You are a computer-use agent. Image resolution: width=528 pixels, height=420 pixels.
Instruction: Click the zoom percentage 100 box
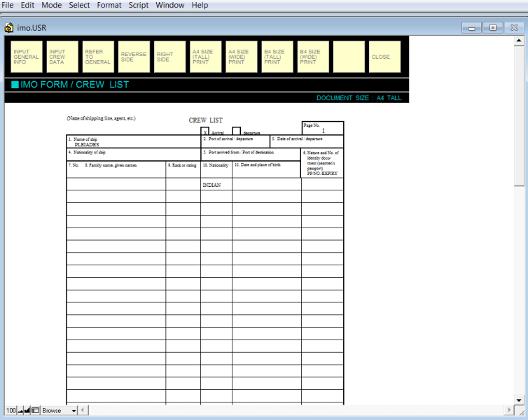click(11, 410)
